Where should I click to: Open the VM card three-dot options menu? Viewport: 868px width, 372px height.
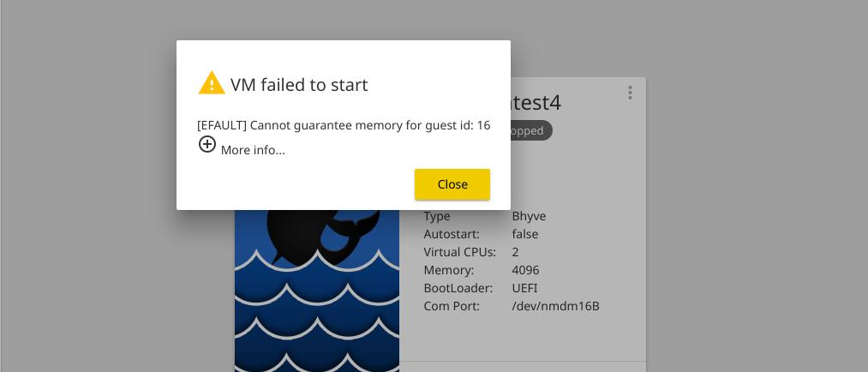[x=630, y=93]
